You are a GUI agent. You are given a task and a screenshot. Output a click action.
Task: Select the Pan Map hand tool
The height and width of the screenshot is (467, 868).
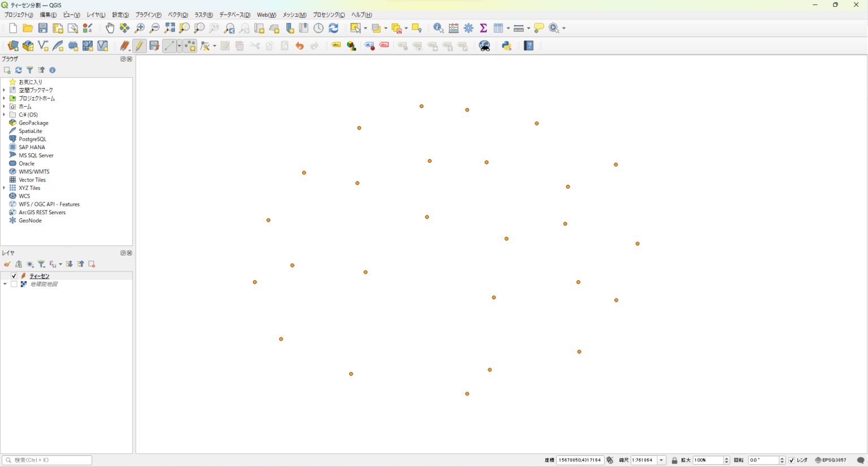pos(110,28)
